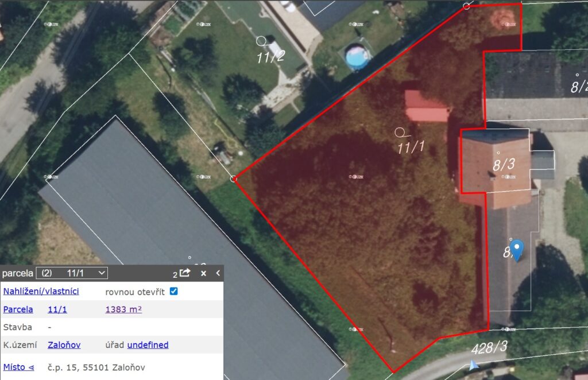Select the 11/1 parcel label on the map
The image size is (588, 380).
pyautogui.click(x=411, y=147)
